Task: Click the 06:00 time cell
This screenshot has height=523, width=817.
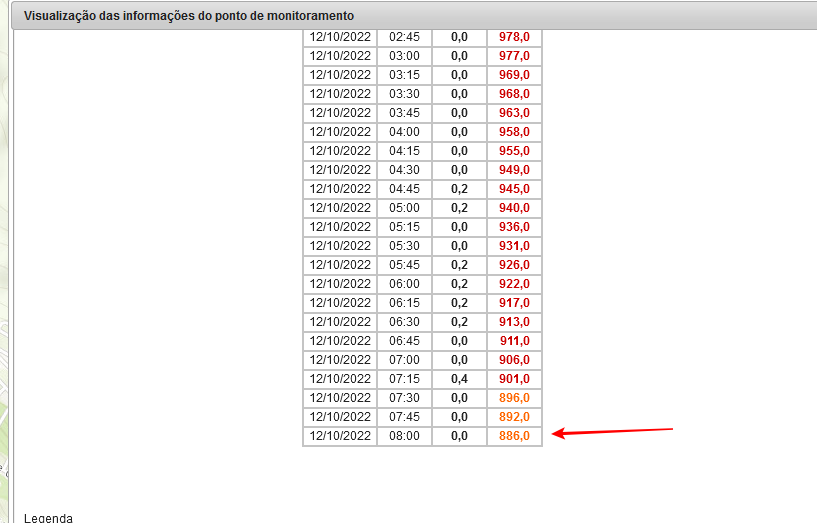Action: [404, 284]
